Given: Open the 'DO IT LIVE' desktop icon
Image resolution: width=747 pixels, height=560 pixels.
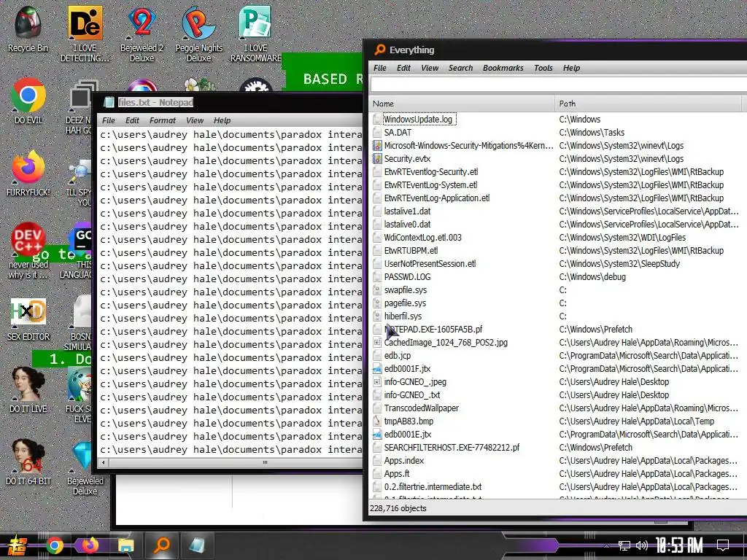Looking at the screenshot, I should 28,390.
